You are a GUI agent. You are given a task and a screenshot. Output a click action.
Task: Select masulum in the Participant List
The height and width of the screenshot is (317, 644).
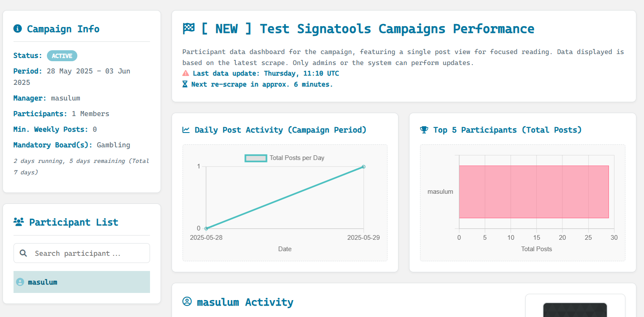tap(82, 282)
